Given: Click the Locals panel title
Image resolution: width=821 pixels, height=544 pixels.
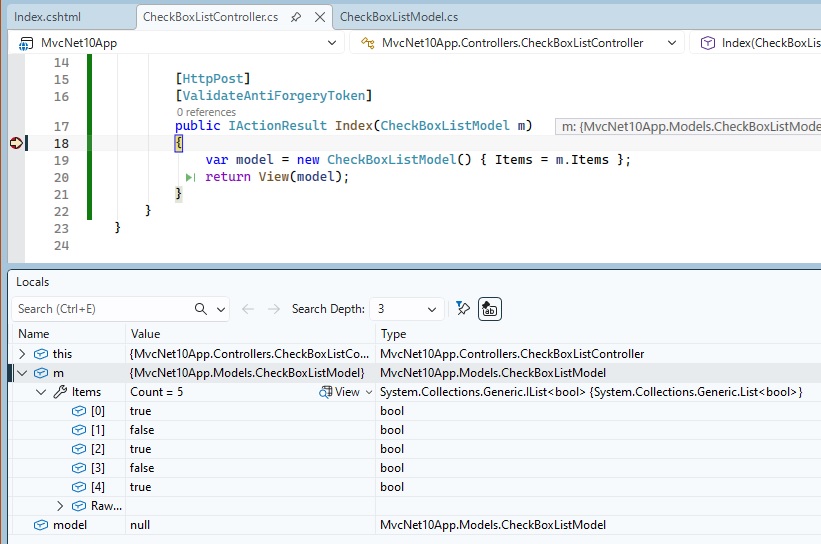Looking at the screenshot, I should (32, 282).
